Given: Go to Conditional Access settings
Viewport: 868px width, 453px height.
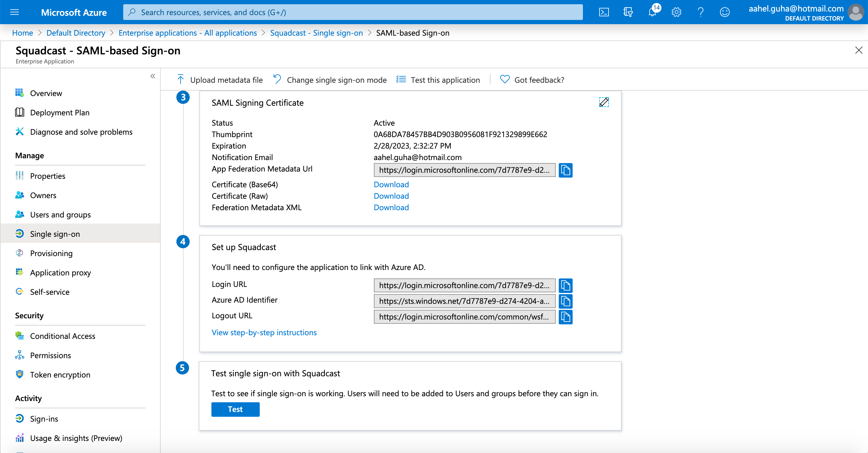Looking at the screenshot, I should coord(62,336).
